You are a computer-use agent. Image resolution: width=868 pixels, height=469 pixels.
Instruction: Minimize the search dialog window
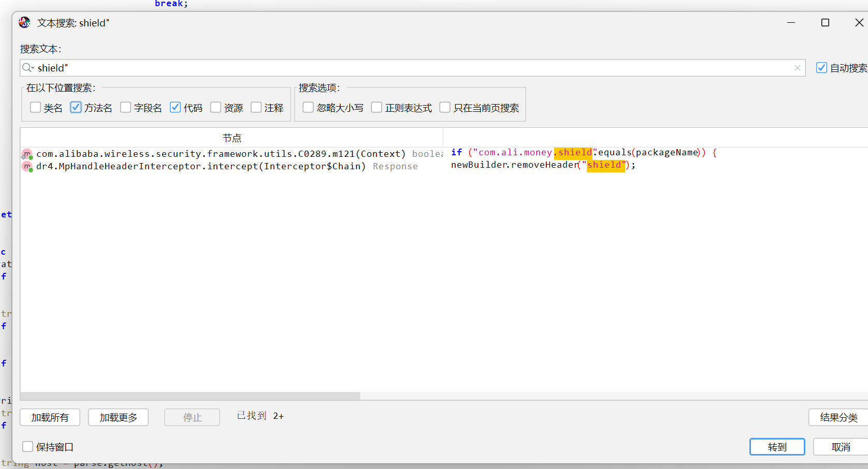[x=791, y=23]
